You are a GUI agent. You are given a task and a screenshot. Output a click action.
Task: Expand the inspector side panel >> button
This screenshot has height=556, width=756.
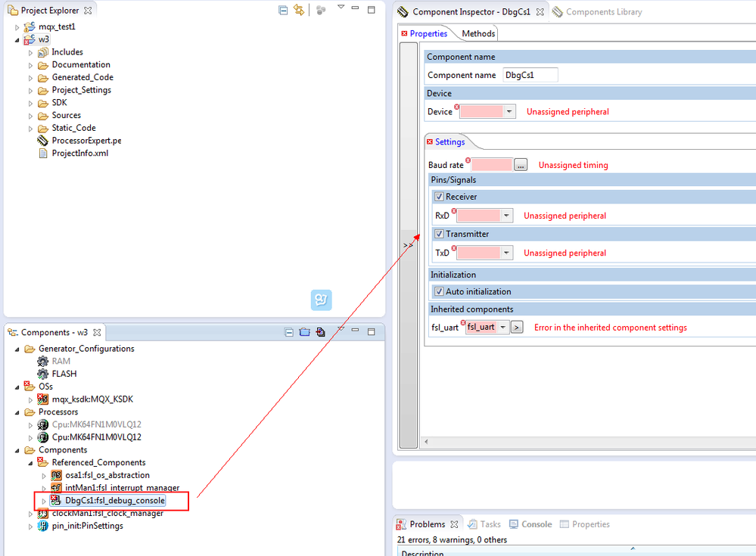point(409,245)
